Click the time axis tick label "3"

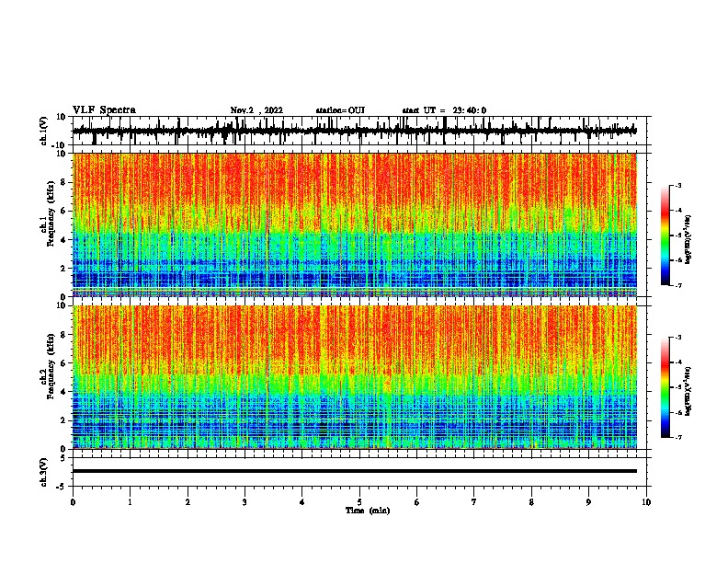245,502
